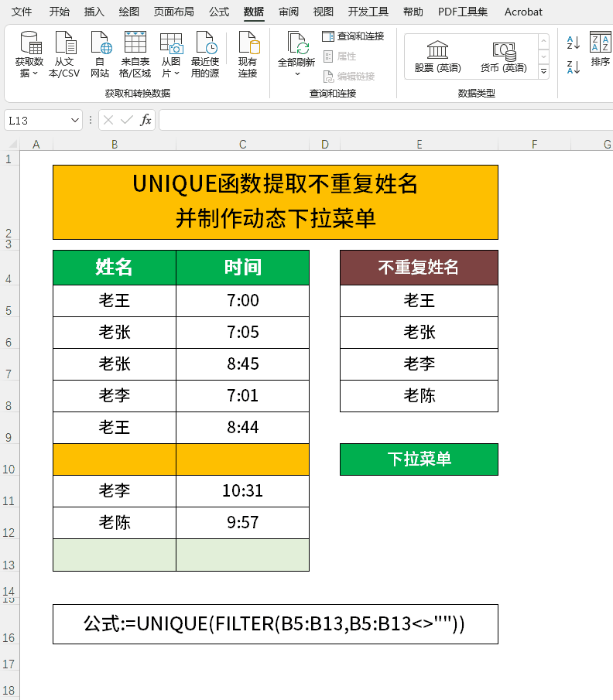Switch to the 公式 (Formulas) ribbon tab
The width and height of the screenshot is (613, 700).
(219, 12)
